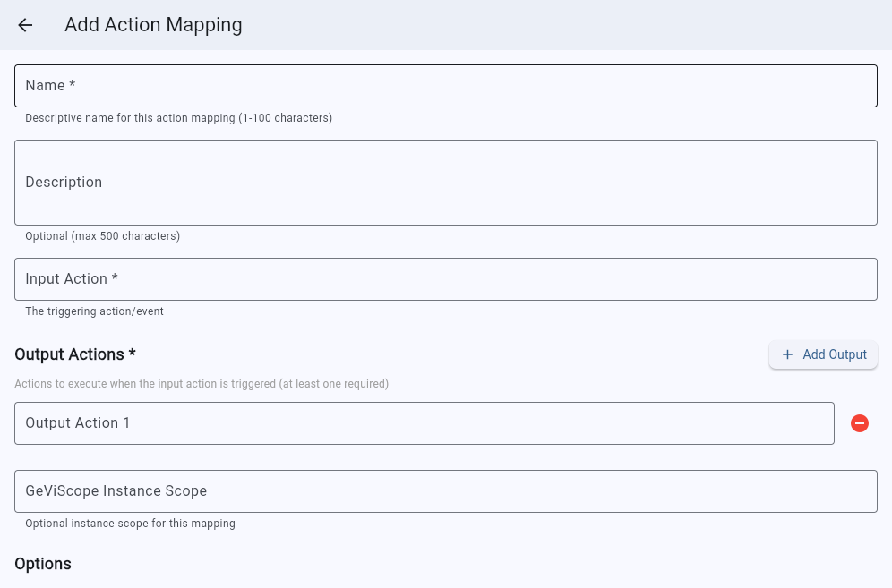This screenshot has height=588, width=892.
Task: Click the plus icon in Add Output
Action: click(787, 354)
